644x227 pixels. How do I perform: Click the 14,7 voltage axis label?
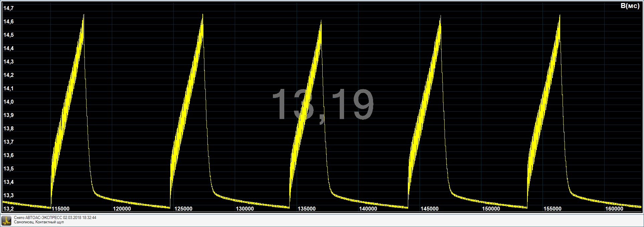[x=8, y=8]
